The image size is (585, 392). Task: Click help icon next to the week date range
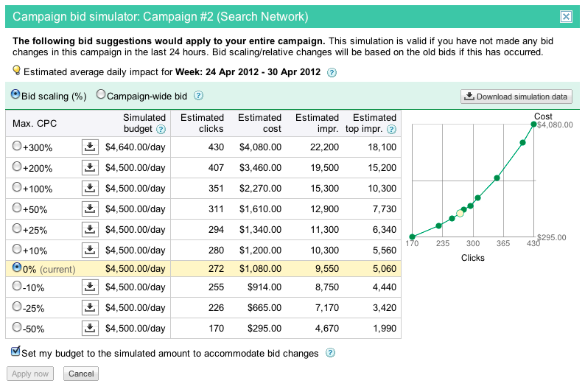[x=332, y=72]
